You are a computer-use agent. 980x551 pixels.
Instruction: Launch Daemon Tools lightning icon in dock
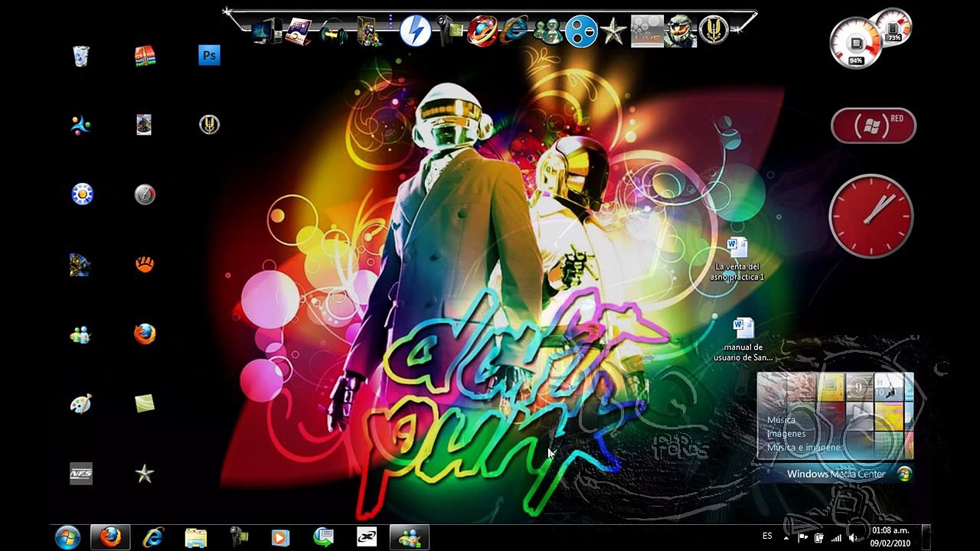click(x=415, y=31)
